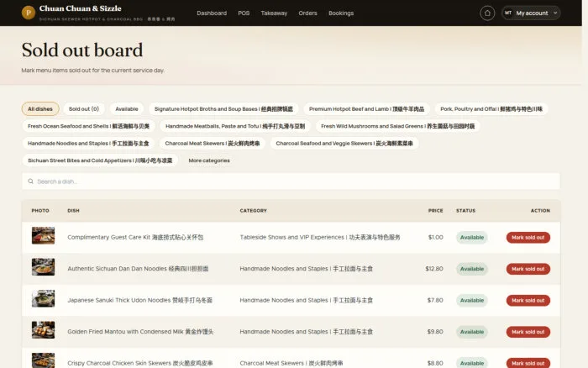Expand the My account chevron
Viewport: 588px width, 368px height.
555,13
